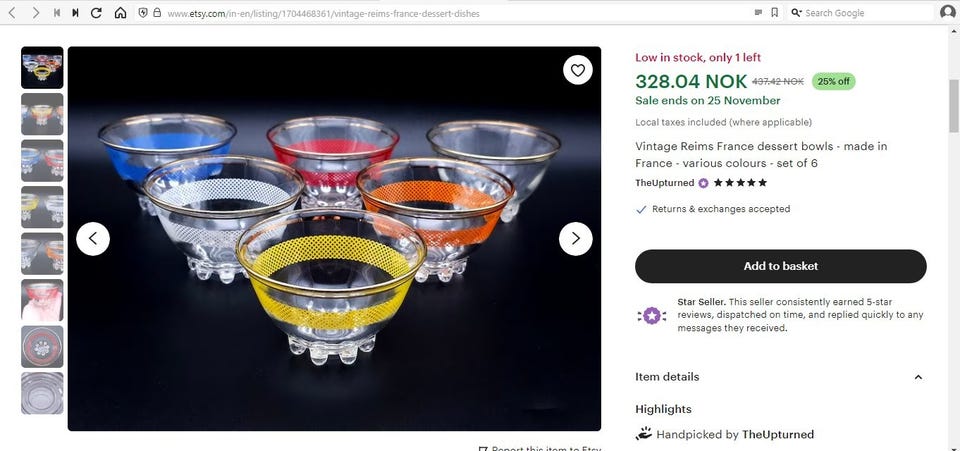Click the seller's five-star rating
Image resolution: width=960 pixels, height=451 pixels.
(x=740, y=183)
